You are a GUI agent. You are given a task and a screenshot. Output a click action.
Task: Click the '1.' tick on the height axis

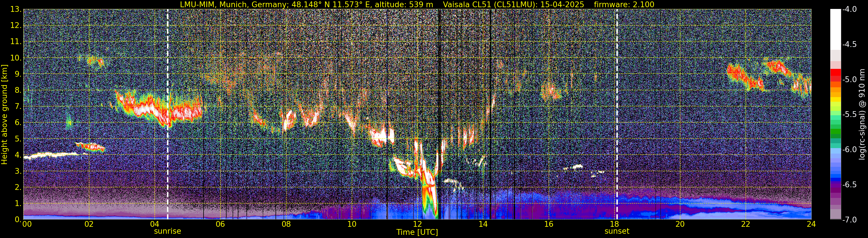coord(18,204)
